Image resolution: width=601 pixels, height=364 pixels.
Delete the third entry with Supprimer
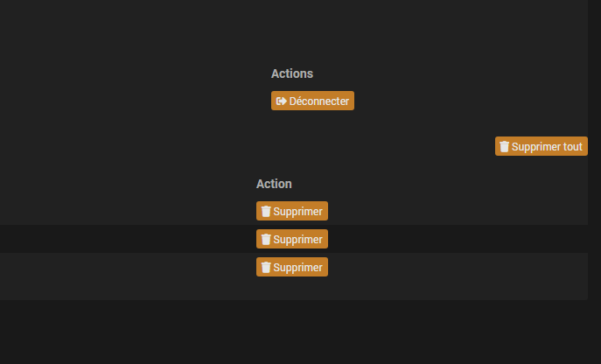(292, 267)
